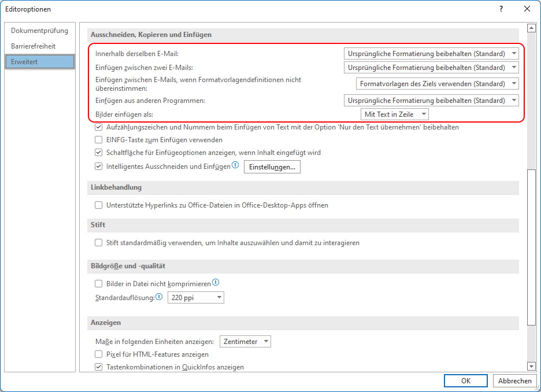The image size is (541, 392).
Task: Open Innerhalb derselben E-Mail dropdown
Action: point(431,54)
